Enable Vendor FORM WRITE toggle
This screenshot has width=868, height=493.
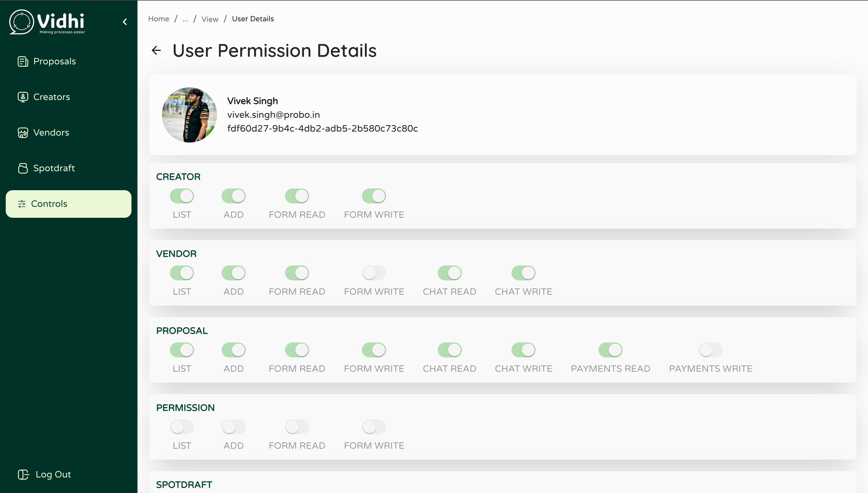click(x=374, y=273)
